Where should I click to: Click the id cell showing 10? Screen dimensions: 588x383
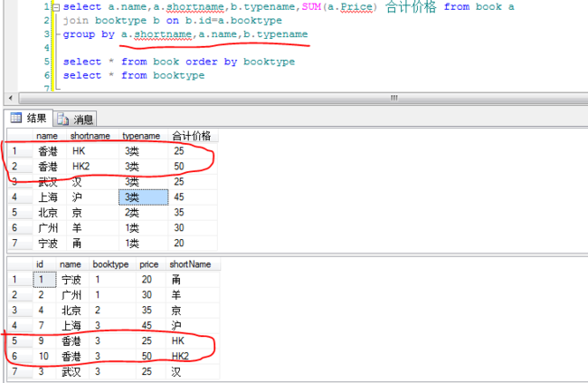(x=43, y=356)
